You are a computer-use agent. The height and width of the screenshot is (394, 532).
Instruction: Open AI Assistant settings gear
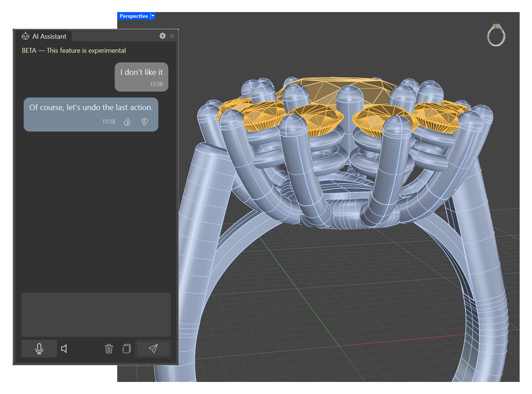163,36
